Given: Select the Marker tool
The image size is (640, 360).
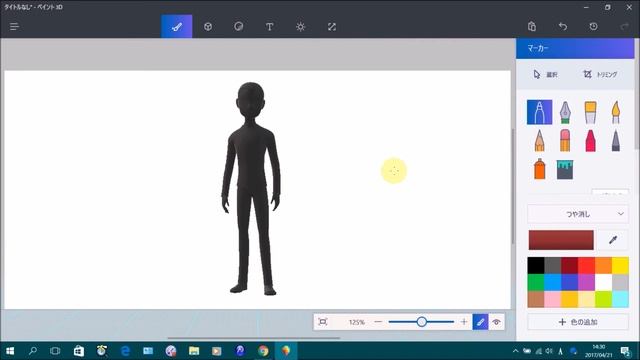Looking at the screenshot, I should coord(540,112).
